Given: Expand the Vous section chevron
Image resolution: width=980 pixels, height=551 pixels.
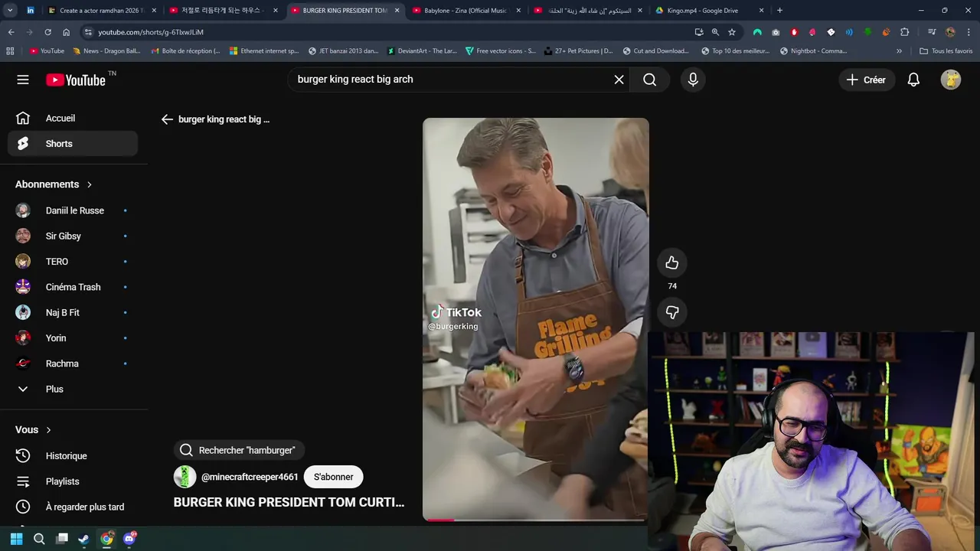Looking at the screenshot, I should tap(49, 430).
